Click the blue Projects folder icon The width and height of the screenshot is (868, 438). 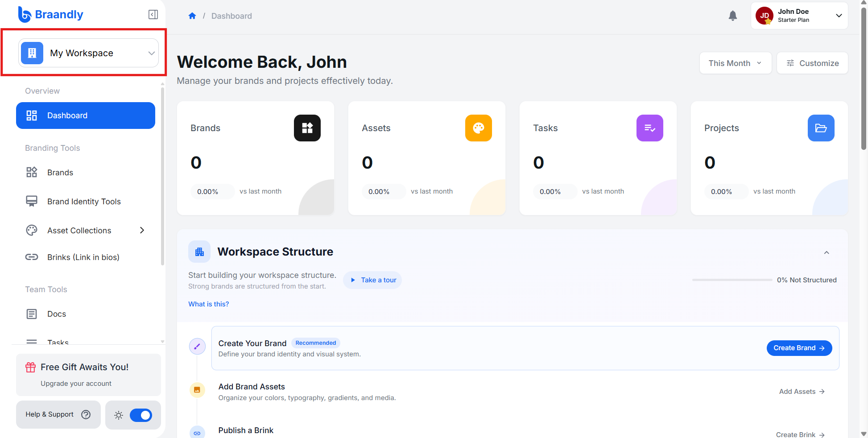pyautogui.click(x=821, y=128)
